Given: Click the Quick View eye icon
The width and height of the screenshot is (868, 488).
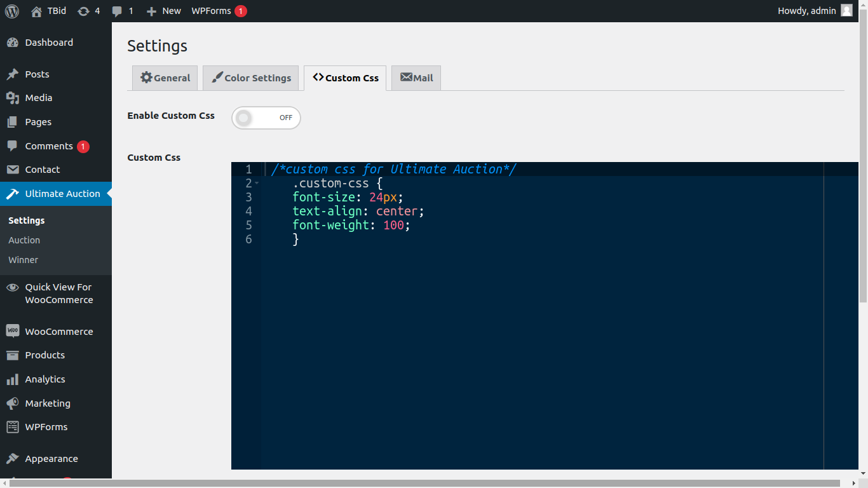Looking at the screenshot, I should coord(12,287).
